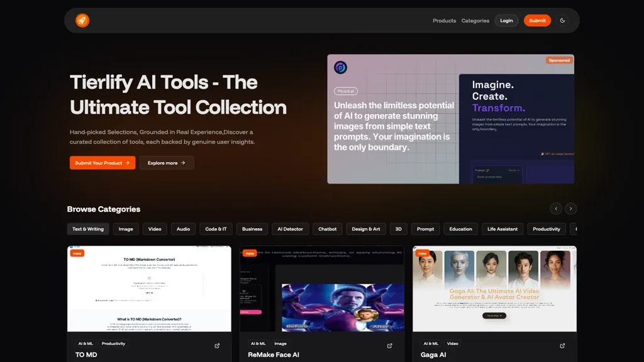Select the AI Detector category
The width and height of the screenshot is (644, 362).
[x=290, y=229]
